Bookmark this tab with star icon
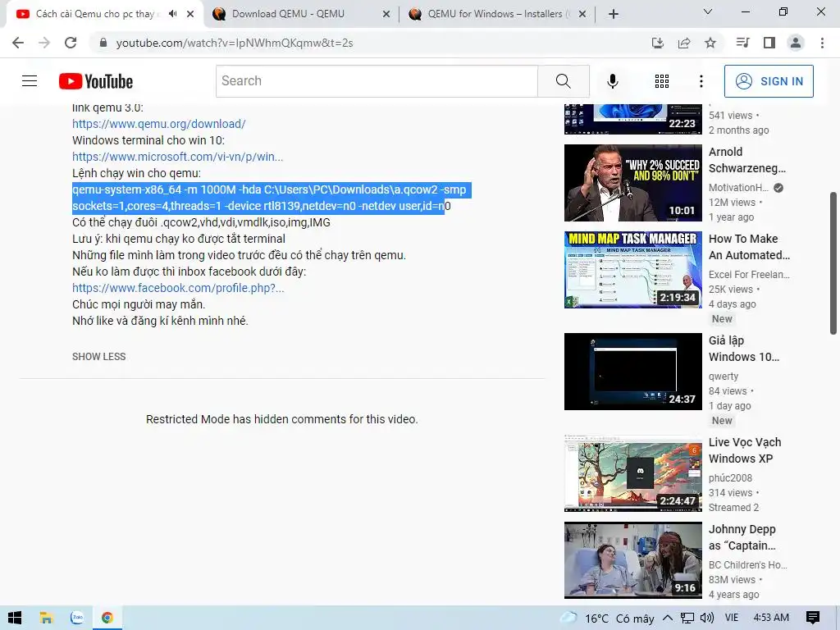 [710, 43]
